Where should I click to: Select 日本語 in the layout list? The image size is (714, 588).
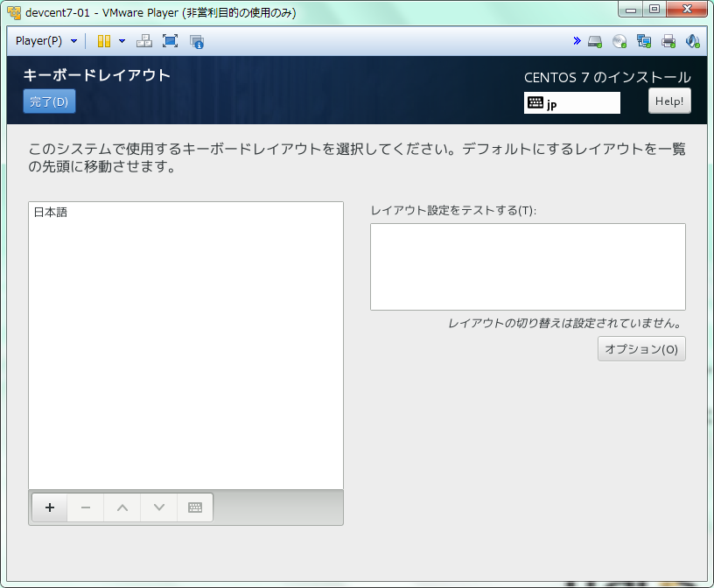tap(51, 212)
